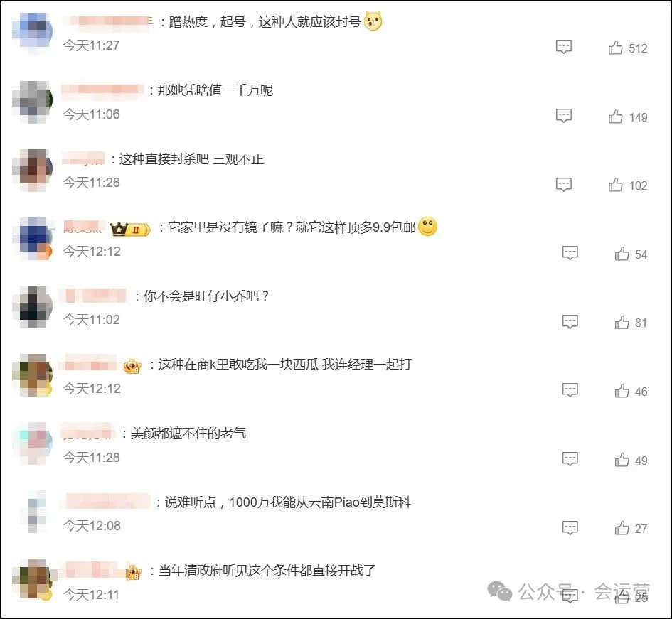672x619 pixels.
Task: Open the blurred username before 那她凭啥值一千万呢
Action: pyautogui.click(x=102, y=90)
